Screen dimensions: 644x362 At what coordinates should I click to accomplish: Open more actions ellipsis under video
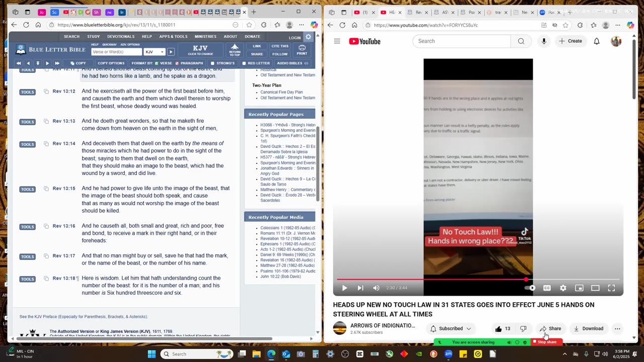tap(617, 329)
